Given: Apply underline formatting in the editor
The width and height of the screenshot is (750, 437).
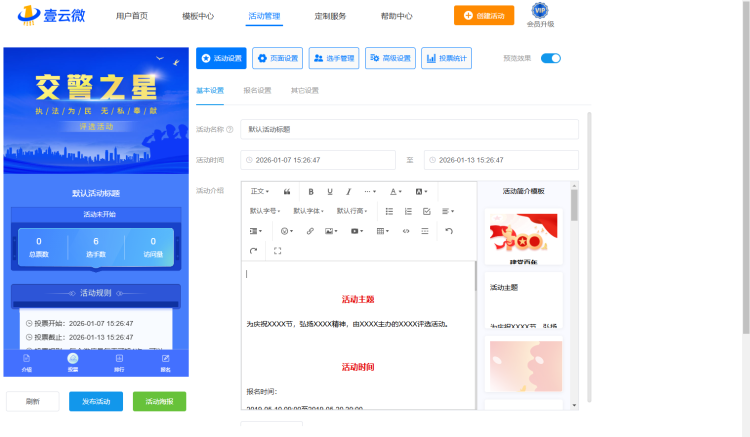Looking at the screenshot, I should 329,191.
